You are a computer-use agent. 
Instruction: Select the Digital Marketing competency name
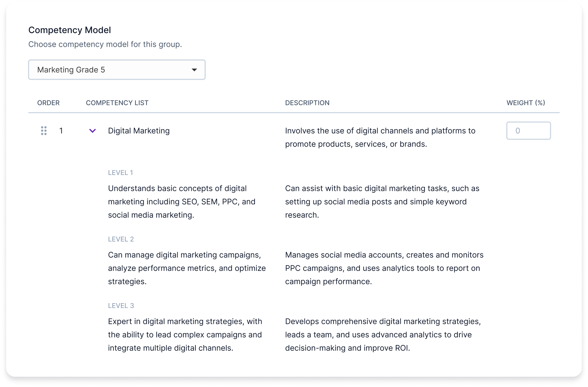(x=139, y=131)
